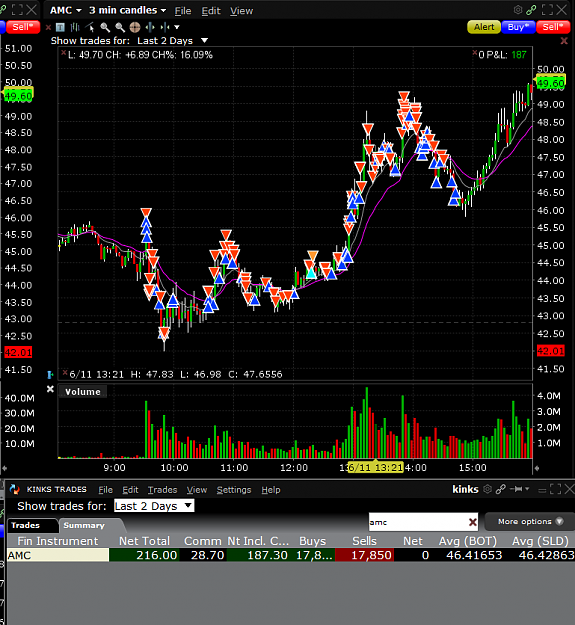The width and height of the screenshot is (575, 625).
Task: Click Kinks Trades chain link icon
Action: click(x=501, y=489)
